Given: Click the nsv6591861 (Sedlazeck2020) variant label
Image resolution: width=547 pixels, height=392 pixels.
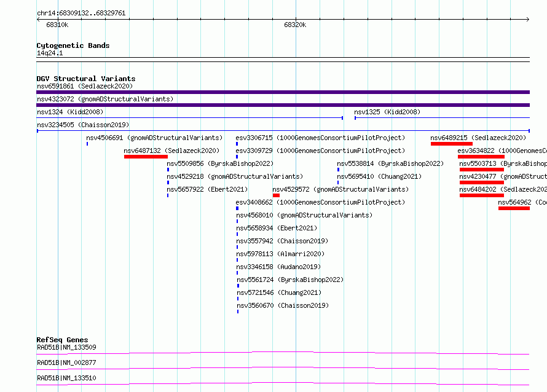Looking at the screenshot, I should click(85, 86).
